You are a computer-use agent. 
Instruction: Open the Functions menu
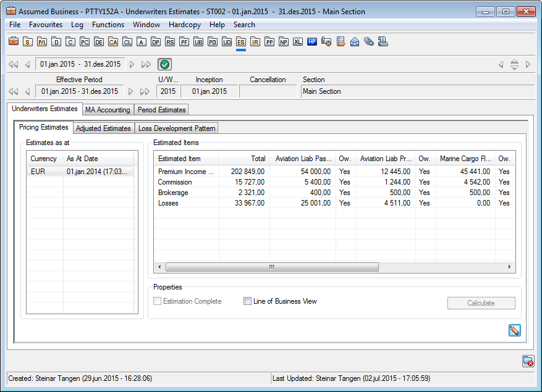108,25
